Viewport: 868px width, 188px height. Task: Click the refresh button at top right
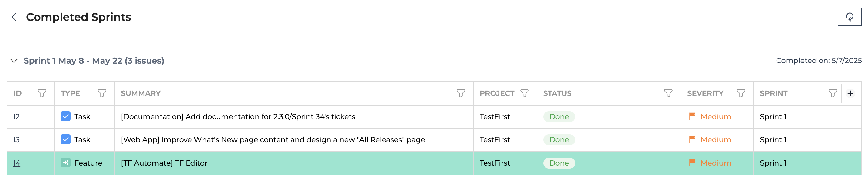849,17
